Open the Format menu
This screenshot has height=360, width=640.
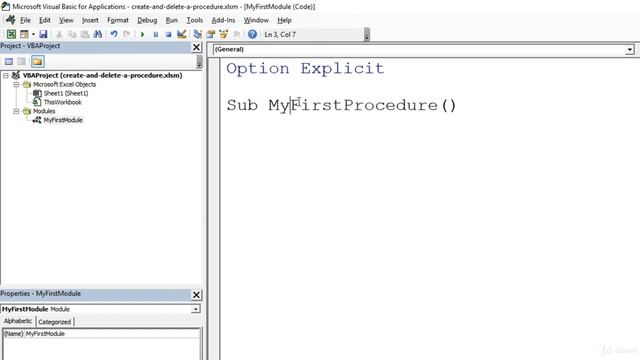pyautogui.click(x=118, y=20)
